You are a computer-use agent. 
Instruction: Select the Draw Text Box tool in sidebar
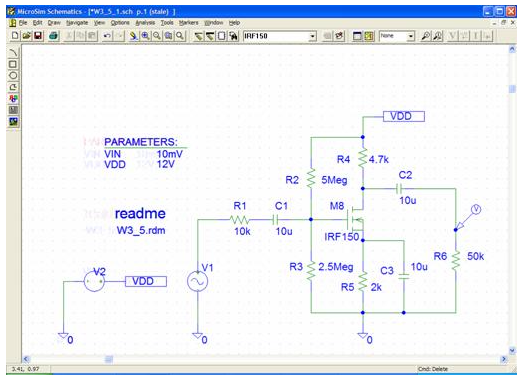click(13, 110)
